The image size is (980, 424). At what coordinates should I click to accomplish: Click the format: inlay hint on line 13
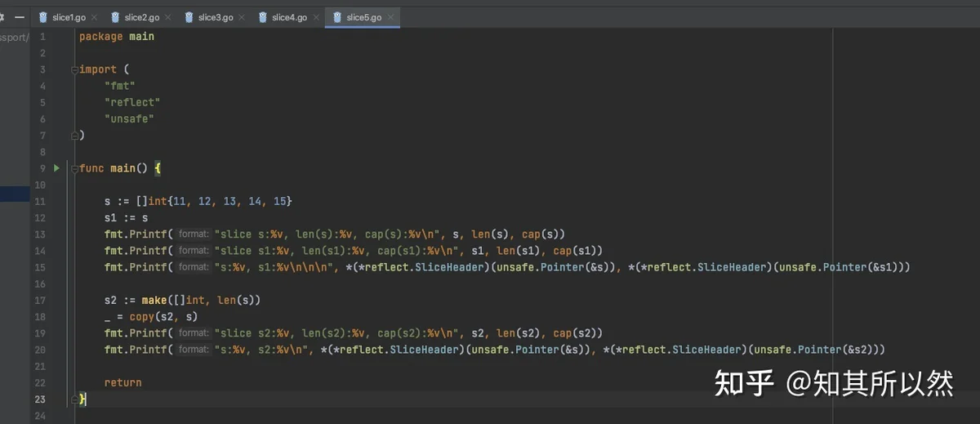tap(194, 234)
